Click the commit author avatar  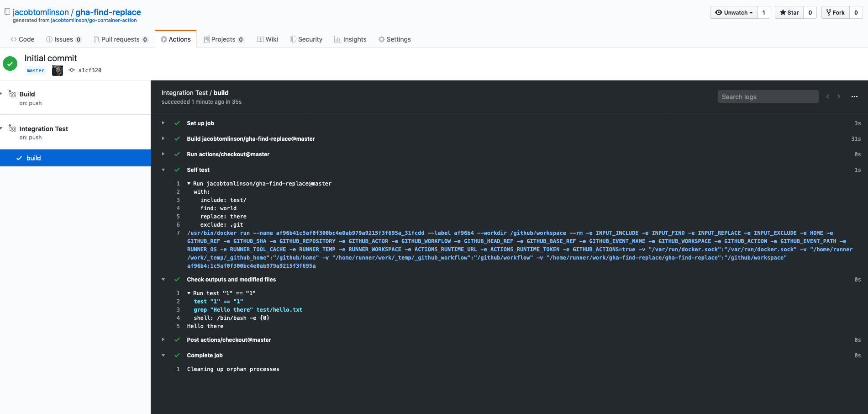click(x=58, y=70)
